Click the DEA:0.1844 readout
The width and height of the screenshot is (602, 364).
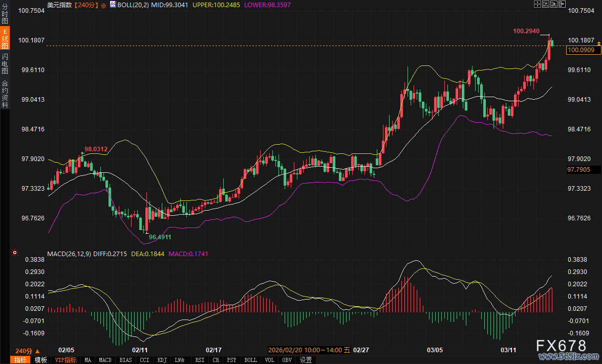(x=148, y=254)
